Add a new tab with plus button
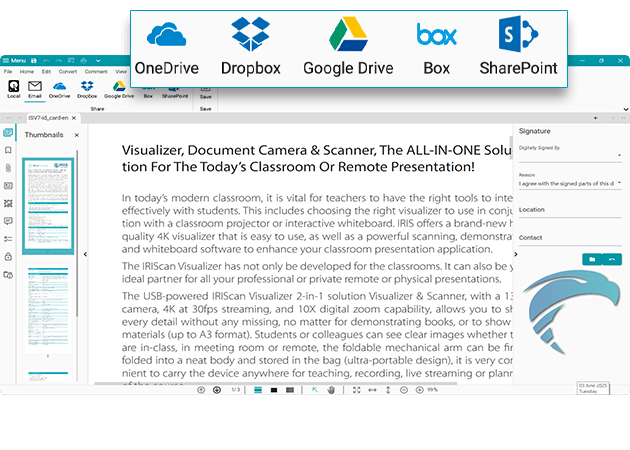Image resolution: width=630 pixels, height=450 pixels. click(x=595, y=118)
